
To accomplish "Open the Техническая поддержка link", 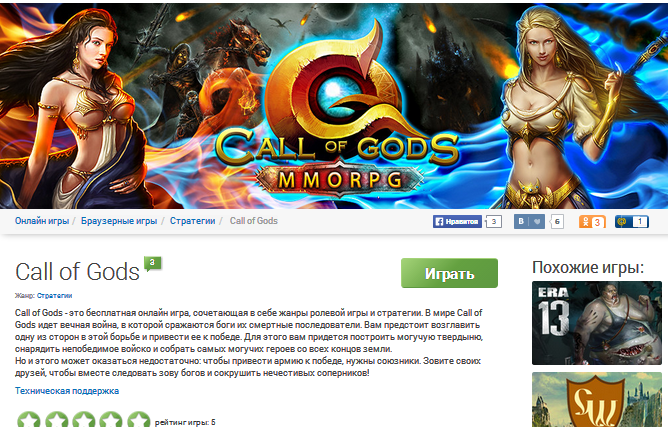I will (x=67, y=391).
